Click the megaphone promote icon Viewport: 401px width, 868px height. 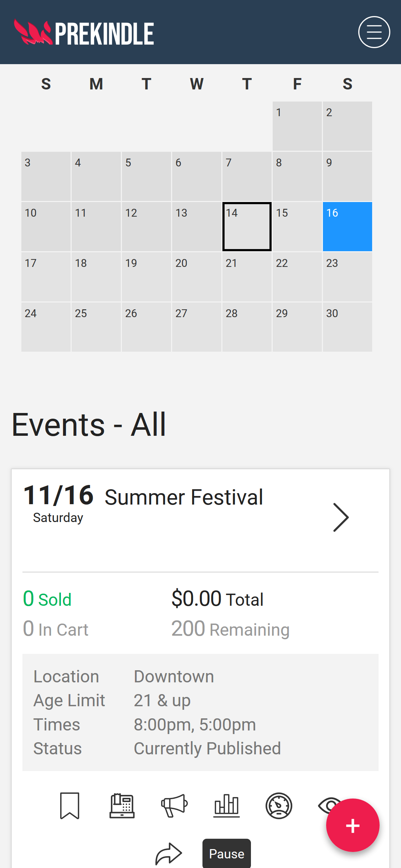[x=174, y=806]
